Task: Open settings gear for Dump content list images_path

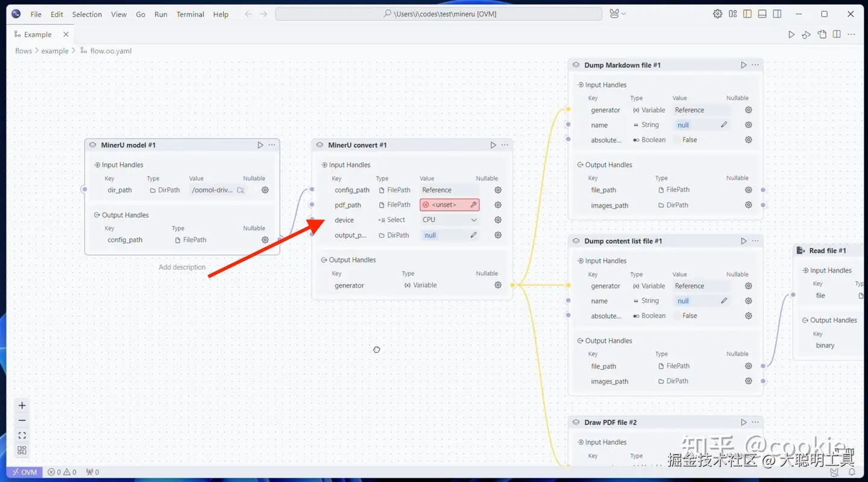Action: pos(749,381)
